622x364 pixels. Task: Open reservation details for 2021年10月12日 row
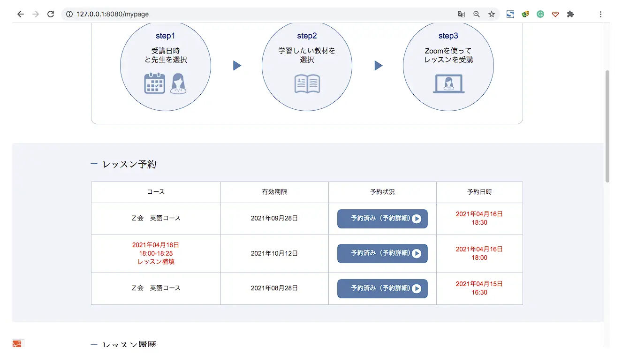tap(382, 253)
